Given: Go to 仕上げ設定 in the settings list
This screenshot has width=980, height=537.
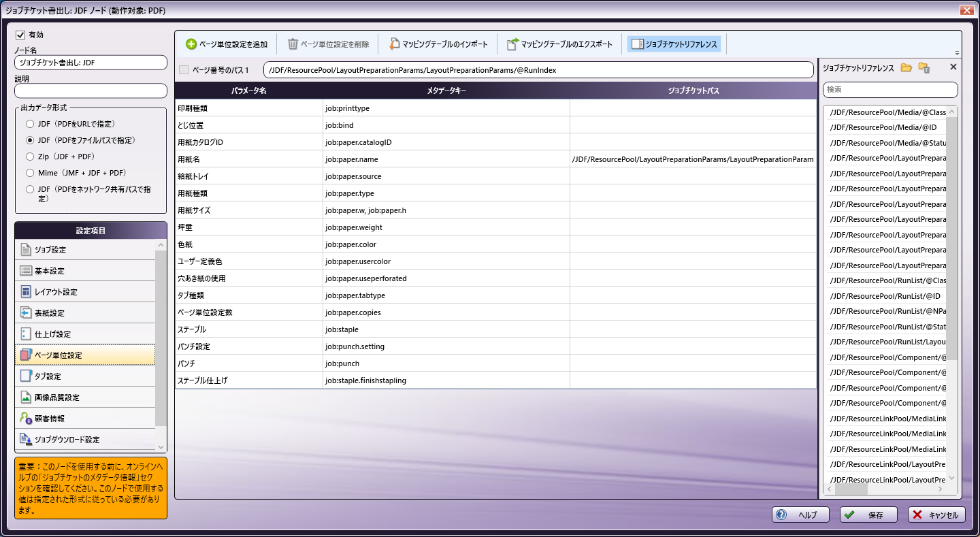Looking at the screenshot, I should (x=85, y=334).
